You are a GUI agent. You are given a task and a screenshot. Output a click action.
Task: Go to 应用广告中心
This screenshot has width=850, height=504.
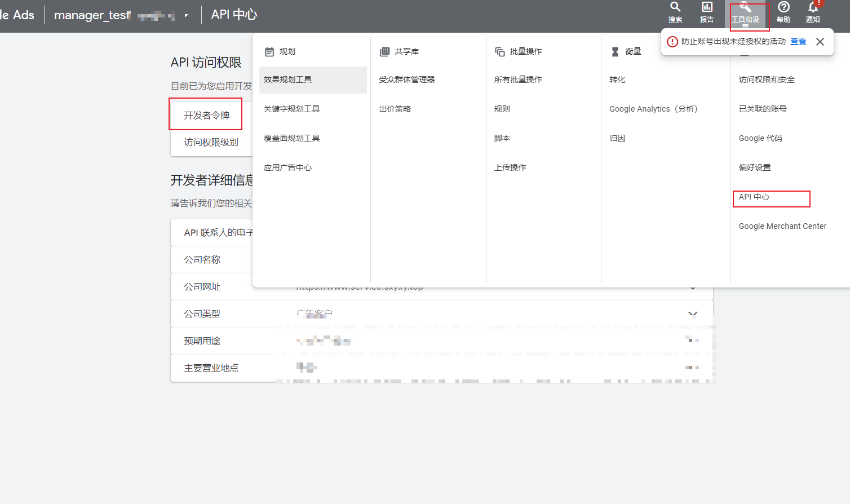[x=288, y=167]
